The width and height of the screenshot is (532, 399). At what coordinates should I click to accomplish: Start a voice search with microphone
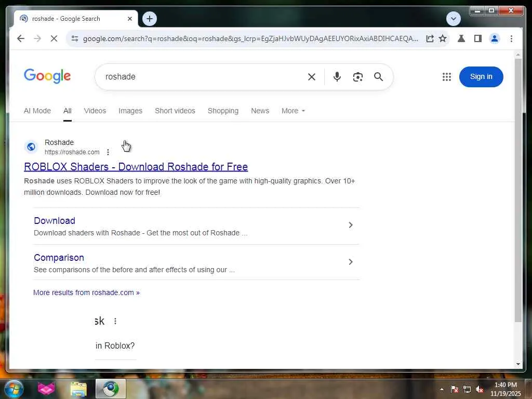click(337, 77)
